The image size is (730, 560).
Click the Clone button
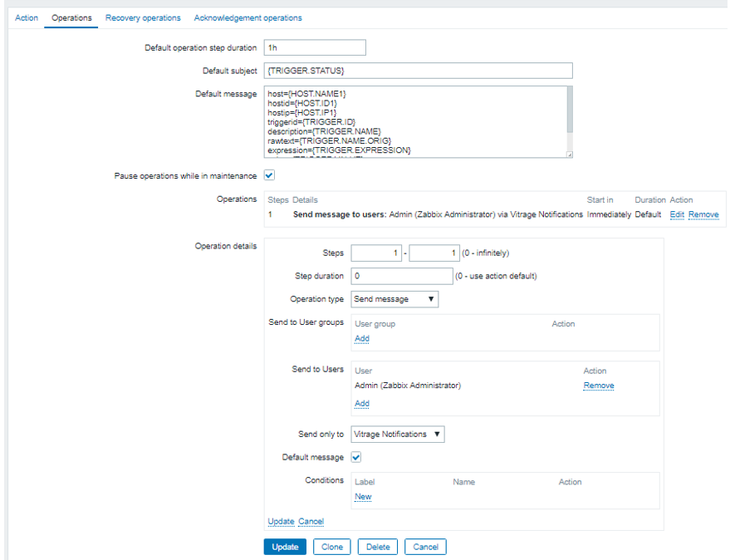[331, 547]
